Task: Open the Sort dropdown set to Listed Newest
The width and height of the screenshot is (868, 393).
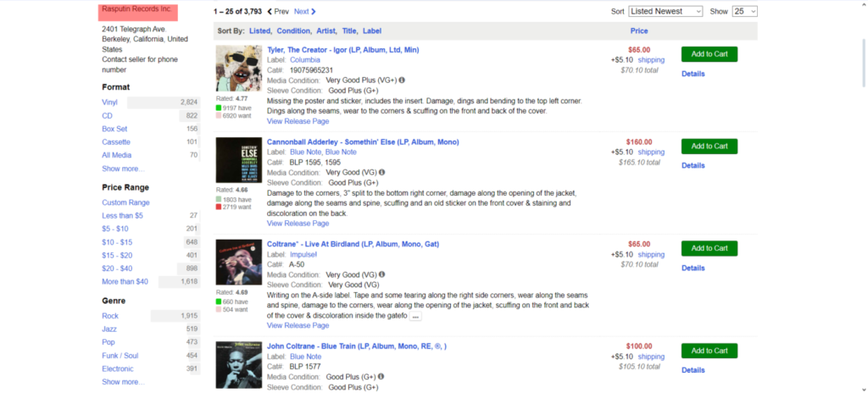Action: coord(665,12)
